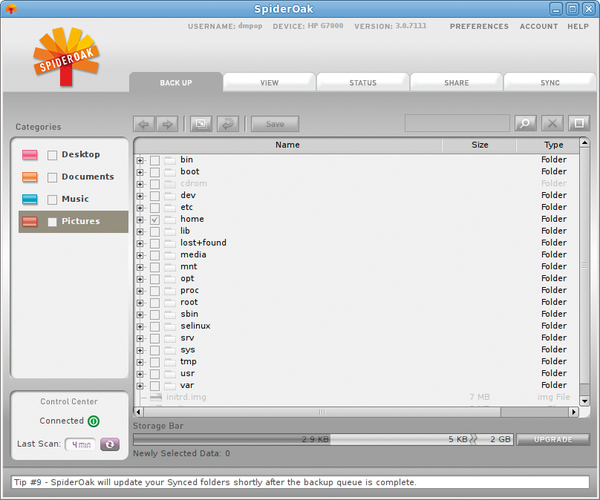600x500 pixels.
Task: Click the Storage Bar usage indicator
Action: 323,440
